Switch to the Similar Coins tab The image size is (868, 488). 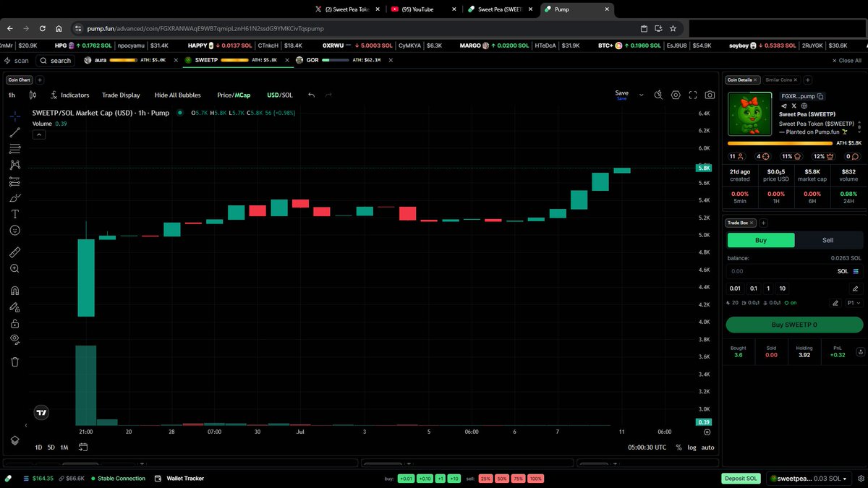780,80
